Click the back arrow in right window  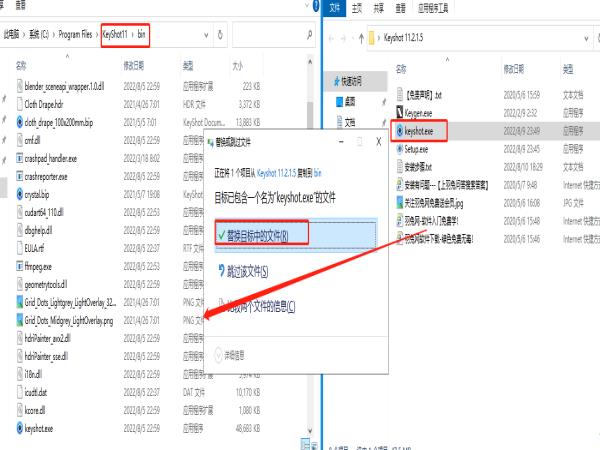coord(331,38)
